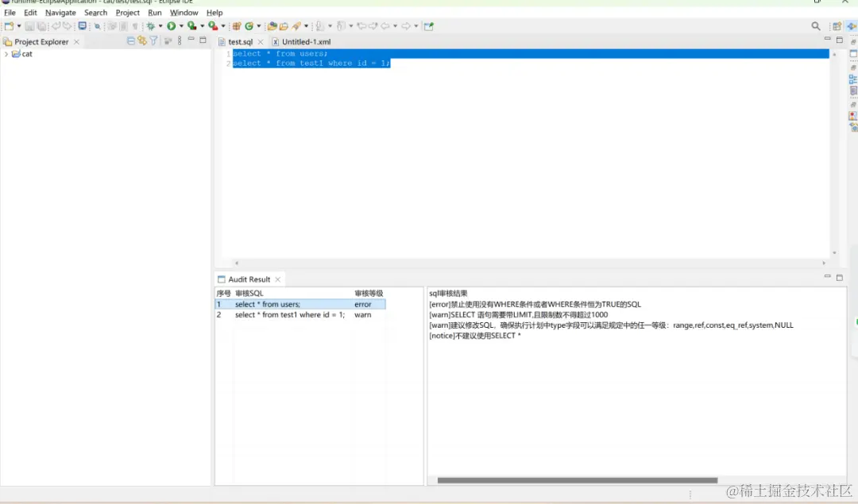Click the New wizard toolbar icon
This screenshot has height=504, width=858.
click(x=9, y=25)
